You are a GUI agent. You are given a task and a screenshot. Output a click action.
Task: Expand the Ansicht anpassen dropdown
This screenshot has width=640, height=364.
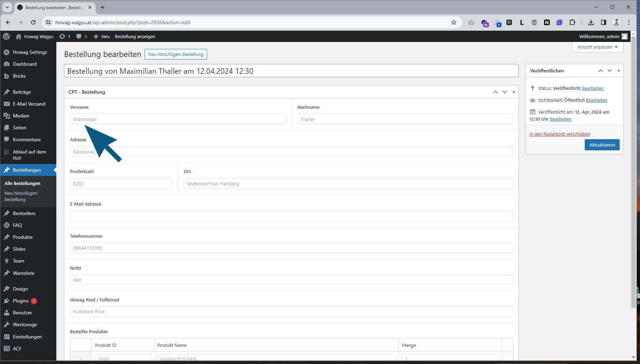click(x=597, y=47)
